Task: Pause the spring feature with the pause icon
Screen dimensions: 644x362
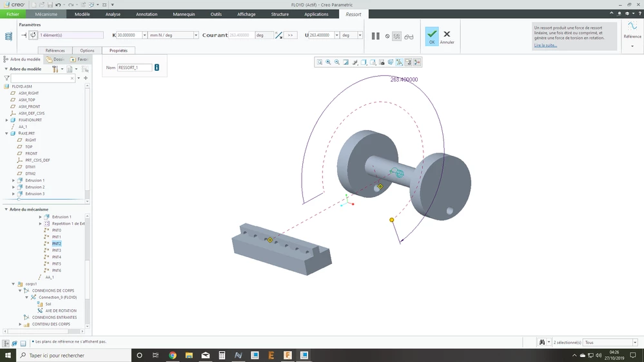Action: coord(375,36)
